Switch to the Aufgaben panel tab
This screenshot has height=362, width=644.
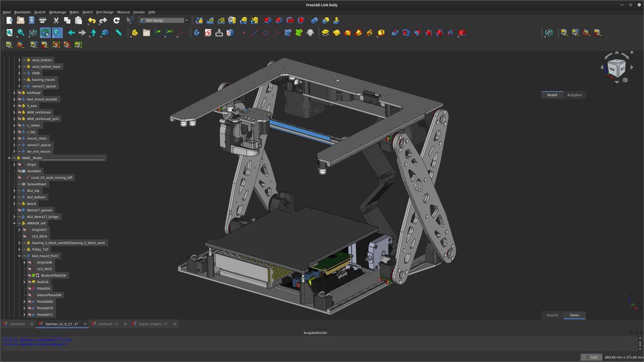click(x=574, y=95)
